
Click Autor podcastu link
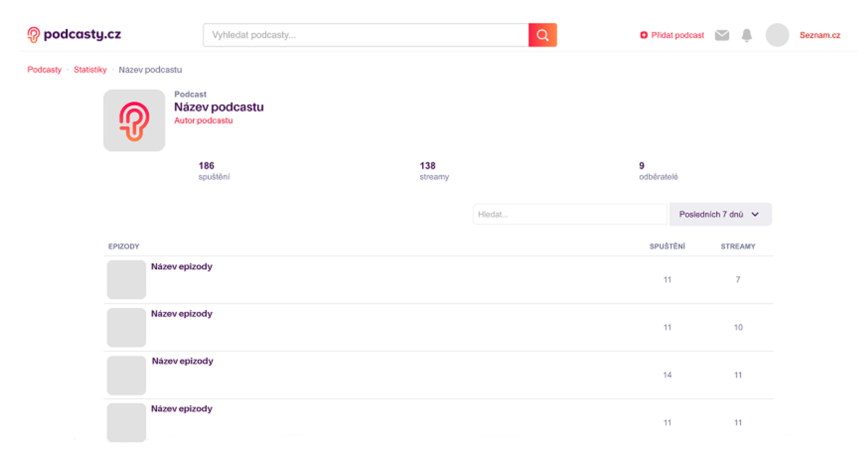pos(203,120)
